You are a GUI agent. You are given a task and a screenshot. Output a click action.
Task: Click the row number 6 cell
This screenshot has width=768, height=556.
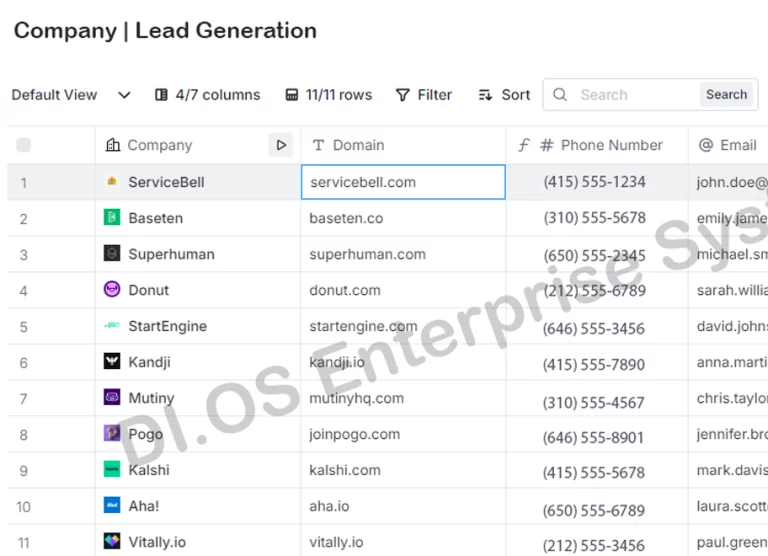(x=51, y=363)
